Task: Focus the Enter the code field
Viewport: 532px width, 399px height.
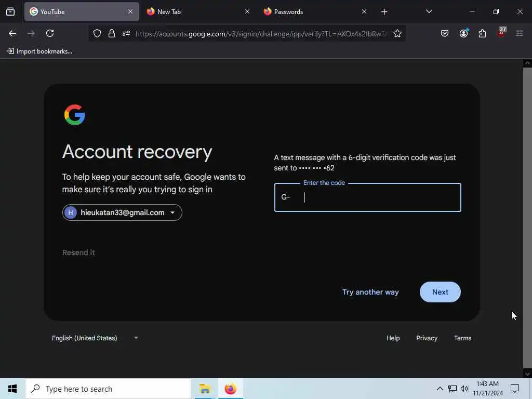Action: coord(367,197)
